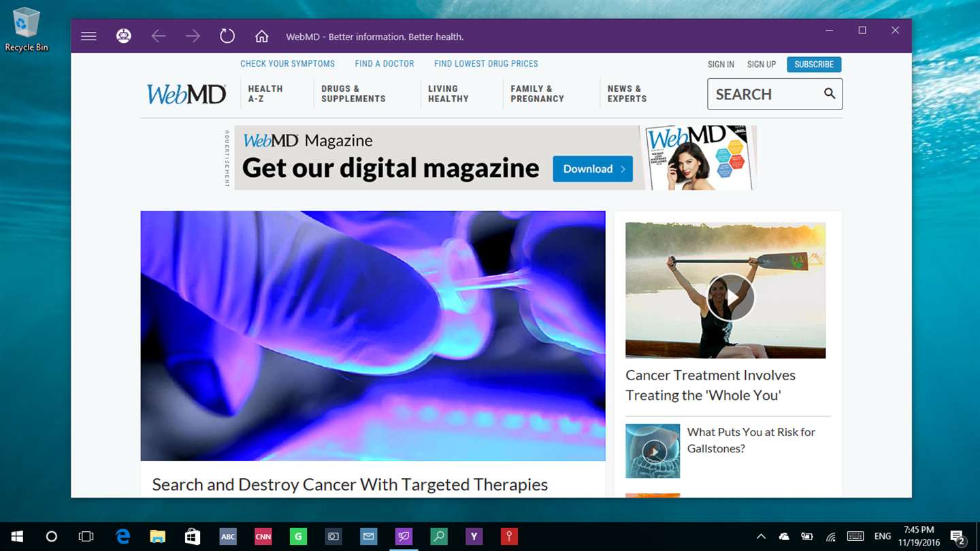Open File Explorer from the taskbar

point(158,537)
